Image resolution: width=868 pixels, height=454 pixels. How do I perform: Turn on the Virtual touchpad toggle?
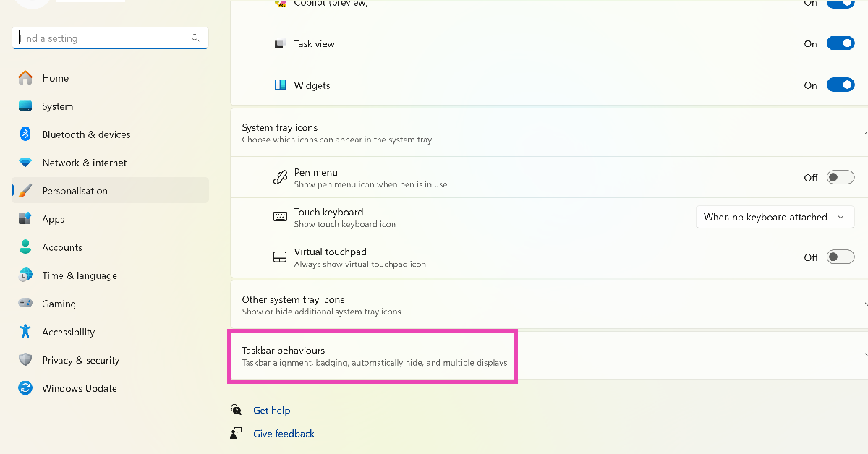pyautogui.click(x=840, y=257)
